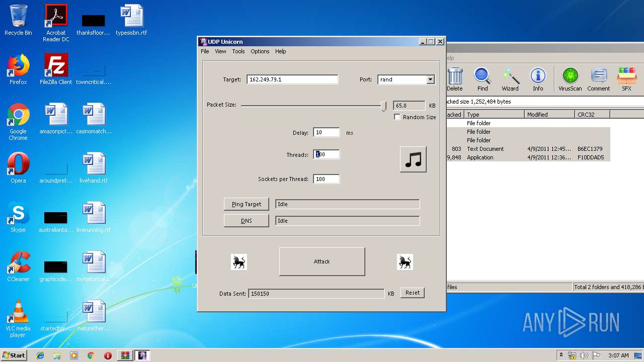
Task: Open the File menu in UDP Unicorn
Action: [205, 51]
